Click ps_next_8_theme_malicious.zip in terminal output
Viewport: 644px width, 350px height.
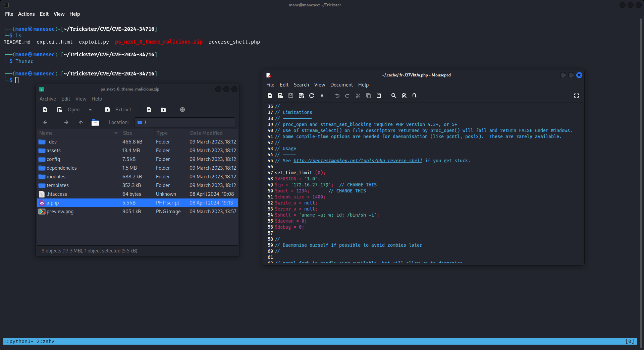pos(159,42)
